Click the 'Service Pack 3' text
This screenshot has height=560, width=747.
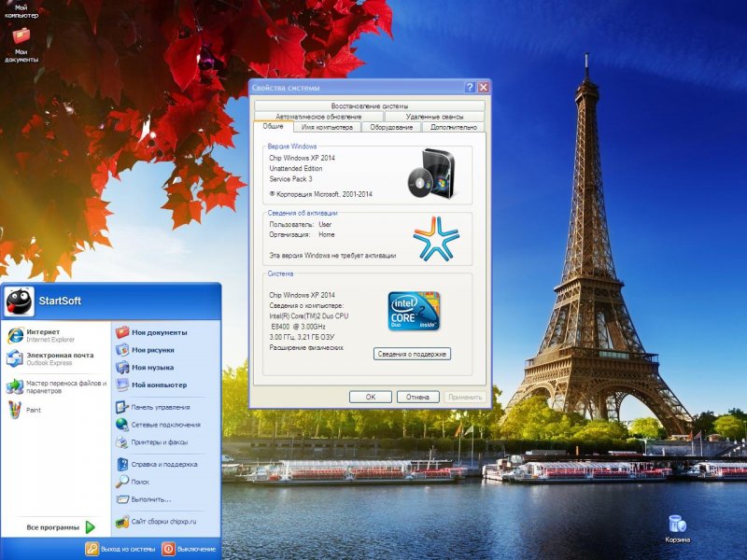point(290,179)
